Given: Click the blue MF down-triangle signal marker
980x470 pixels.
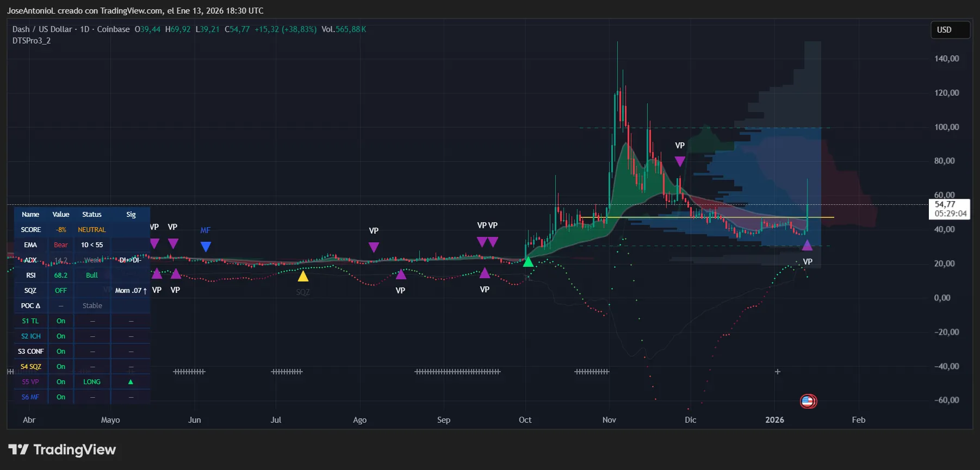Looking at the screenshot, I should click(206, 247).
